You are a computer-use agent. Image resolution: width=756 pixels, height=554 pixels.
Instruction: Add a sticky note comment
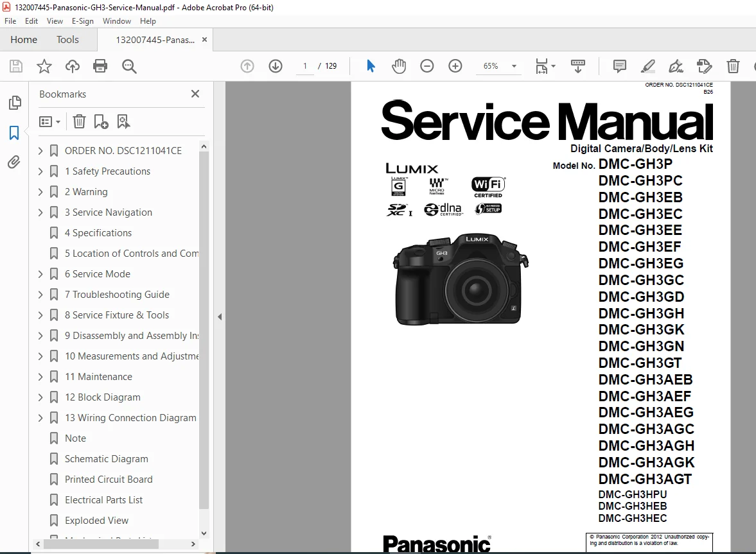pos(620,66)
